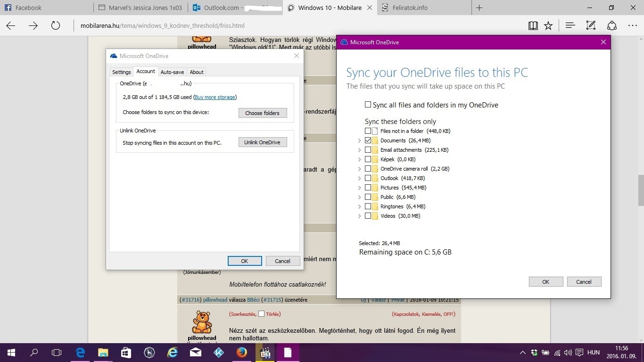Launch Firefox from taskbar
Image resolution: width=644 pixels, height=362 pixels.
click(x=242, y=352)
